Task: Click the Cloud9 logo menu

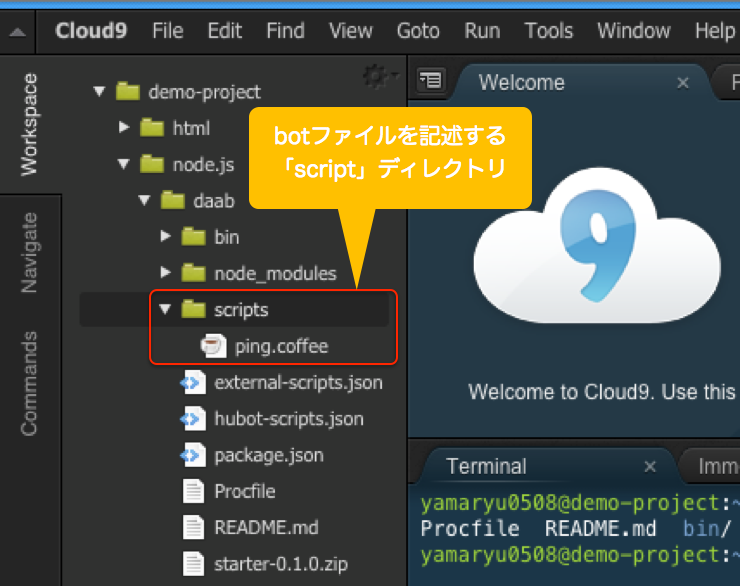Action: tap(91, 31)
